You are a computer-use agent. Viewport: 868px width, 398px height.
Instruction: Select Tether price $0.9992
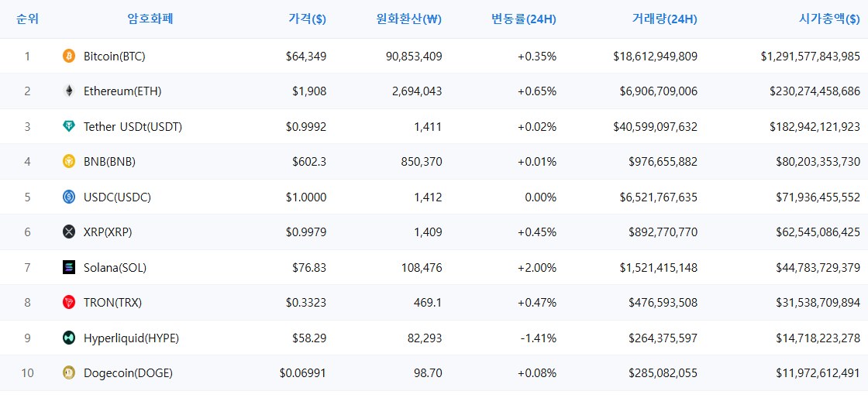pos(306,126)
